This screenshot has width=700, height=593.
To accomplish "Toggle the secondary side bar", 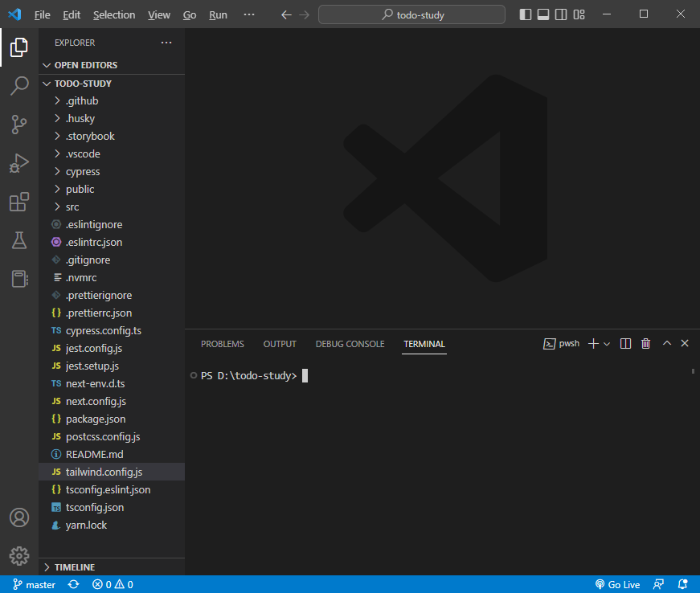I will click(x=561, y=14).
